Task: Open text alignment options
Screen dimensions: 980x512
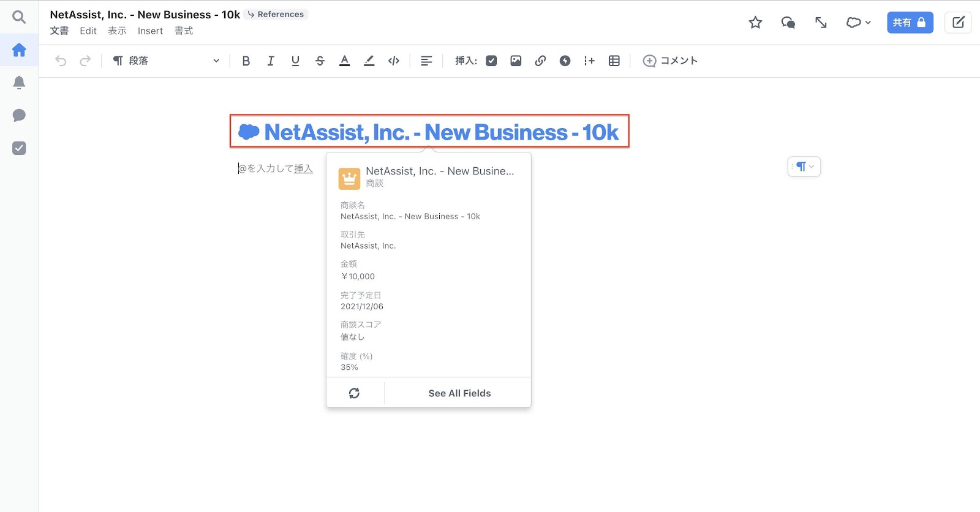Action: pos(426,61)
